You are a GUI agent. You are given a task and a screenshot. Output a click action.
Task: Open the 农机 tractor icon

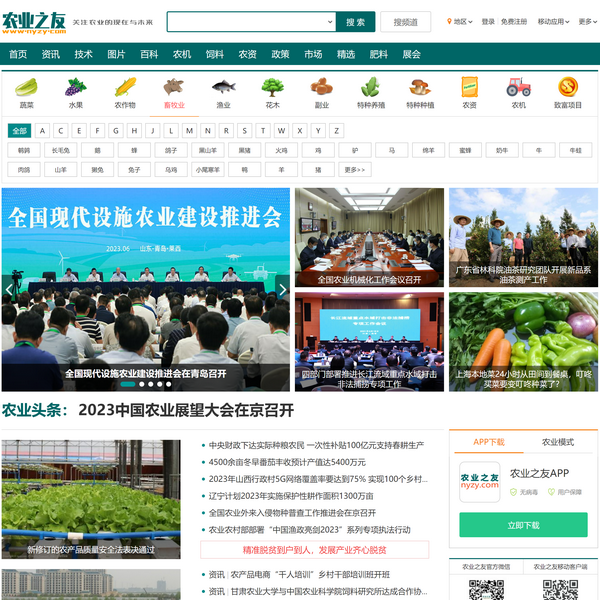coord(518,88)
